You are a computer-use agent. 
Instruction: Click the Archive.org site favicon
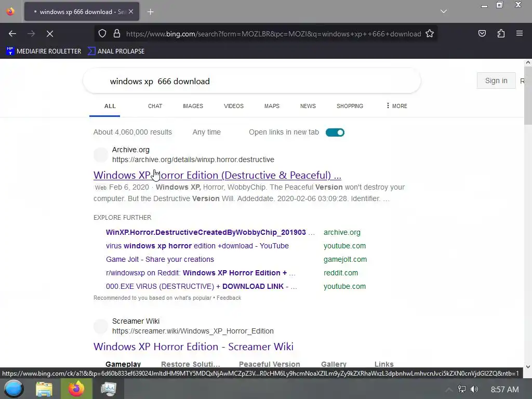pyautogui.click(x=101, y=155)
